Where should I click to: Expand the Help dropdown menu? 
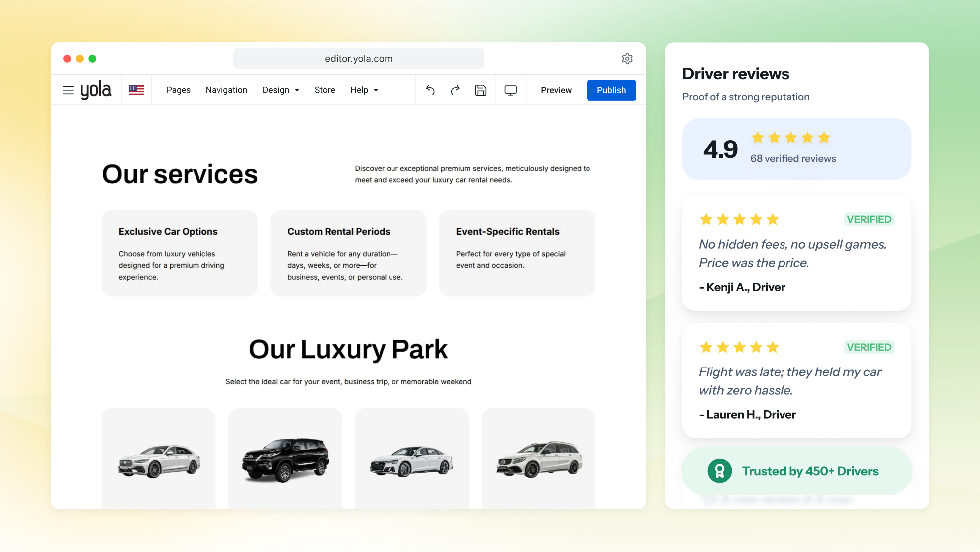(364, 90)
